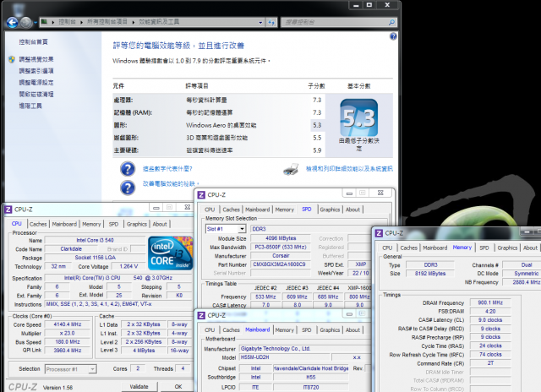Open the Slot #1 memory slot dropdown
Viewport: 541px width, 392px height.
tap(242, 229)
